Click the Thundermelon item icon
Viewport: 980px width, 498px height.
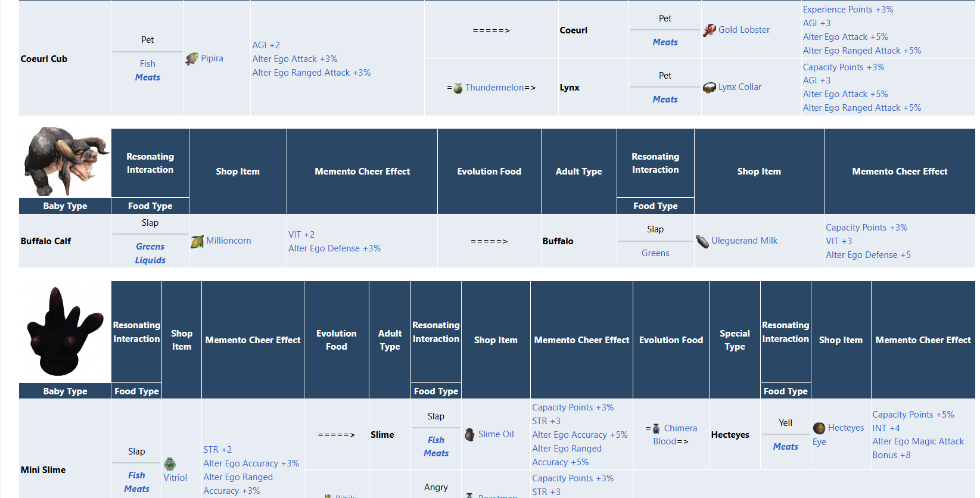click(x=458, y=88)
